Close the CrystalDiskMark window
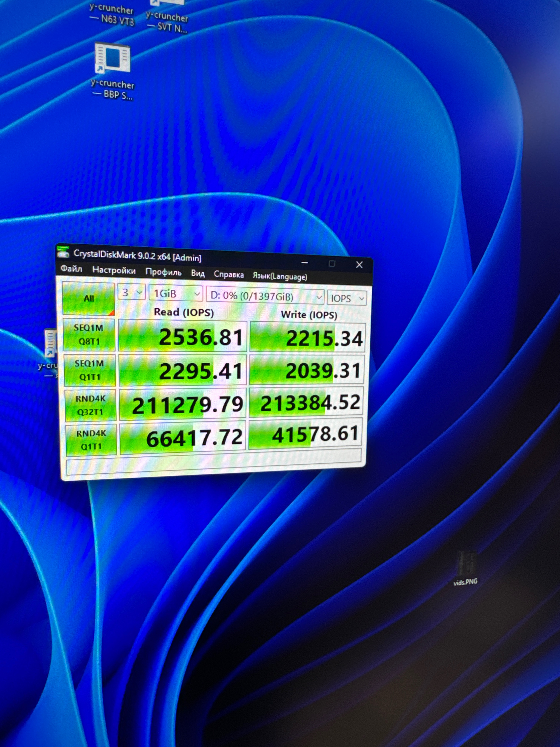This screenshot has width=560, height=747. click(x=359, y=265)
